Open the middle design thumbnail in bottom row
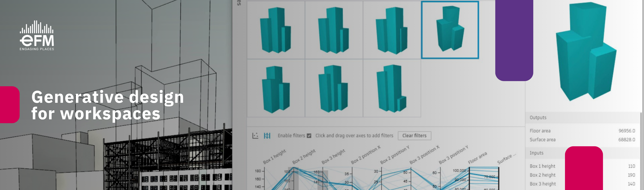Viewport: 644px width, 190px height. (x=334, y=88)
